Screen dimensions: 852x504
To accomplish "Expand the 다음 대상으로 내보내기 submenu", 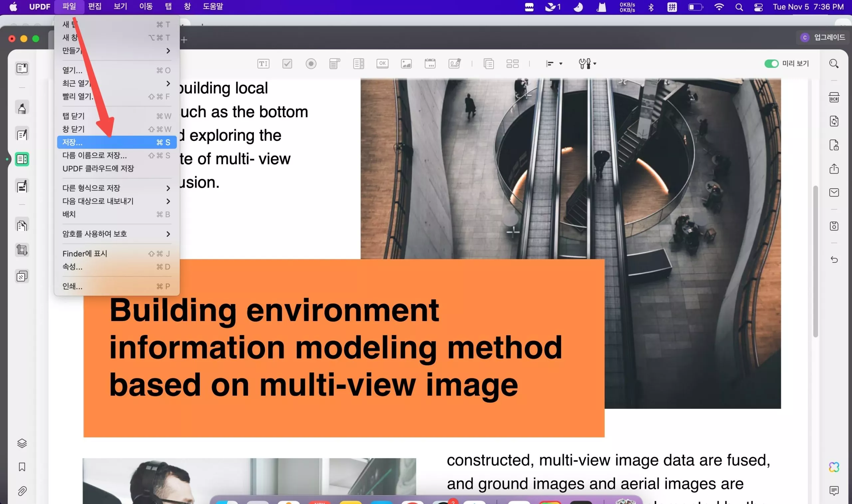I will click(x=117, y=201).
